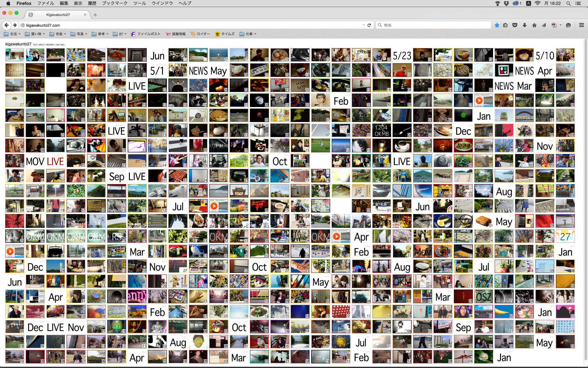This screenshot has height=368, width=588.
Task: Click the ABOUT link on site header
Action: [x=42, y=45]
